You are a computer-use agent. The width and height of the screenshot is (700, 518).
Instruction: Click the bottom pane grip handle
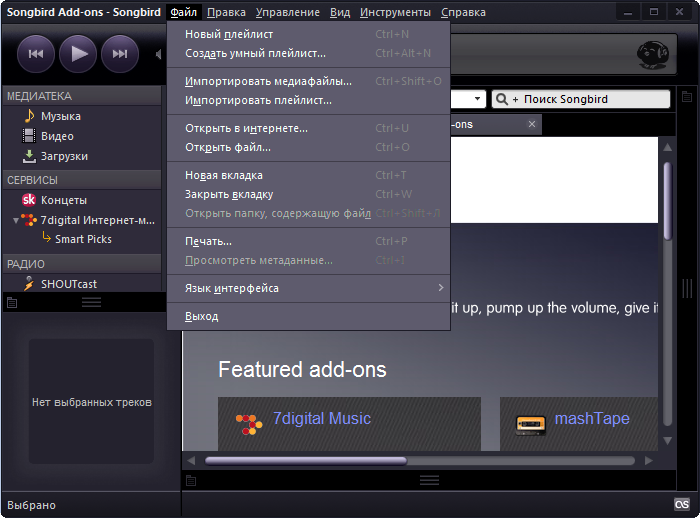[429, 480]
